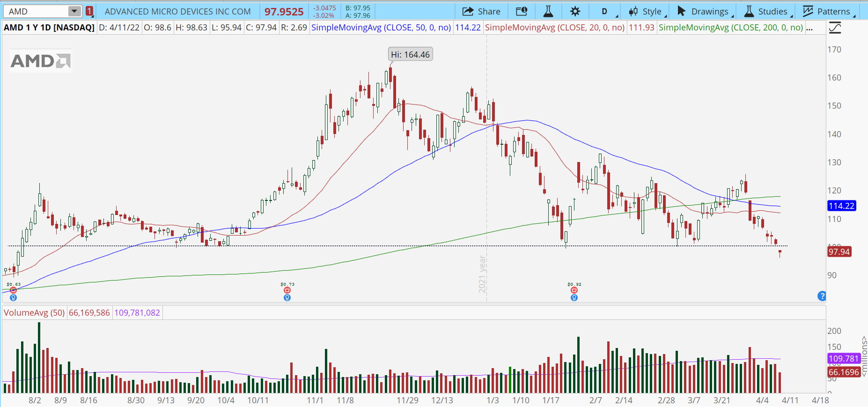
Task: Click the AMD symbol input field
Action: click(37, 11)
